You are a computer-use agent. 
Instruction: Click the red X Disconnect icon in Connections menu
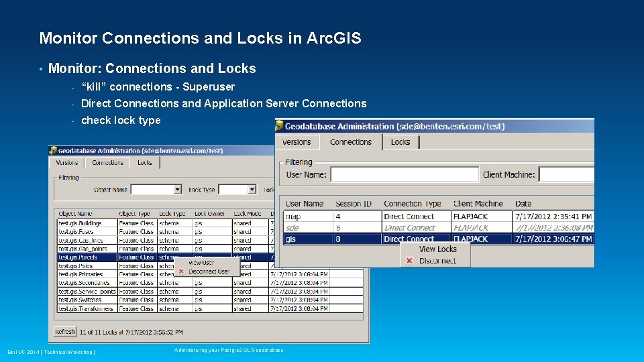(409, 261)
